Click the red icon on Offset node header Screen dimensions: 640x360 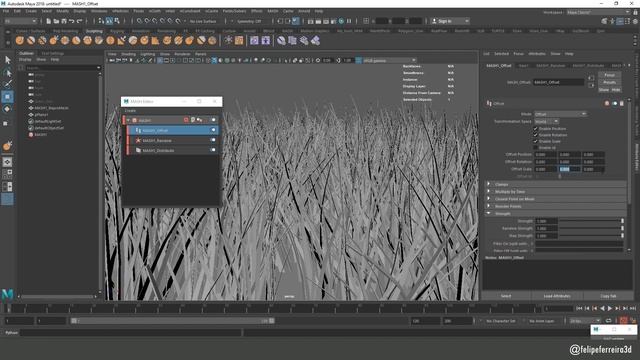[x=607, y=104]
